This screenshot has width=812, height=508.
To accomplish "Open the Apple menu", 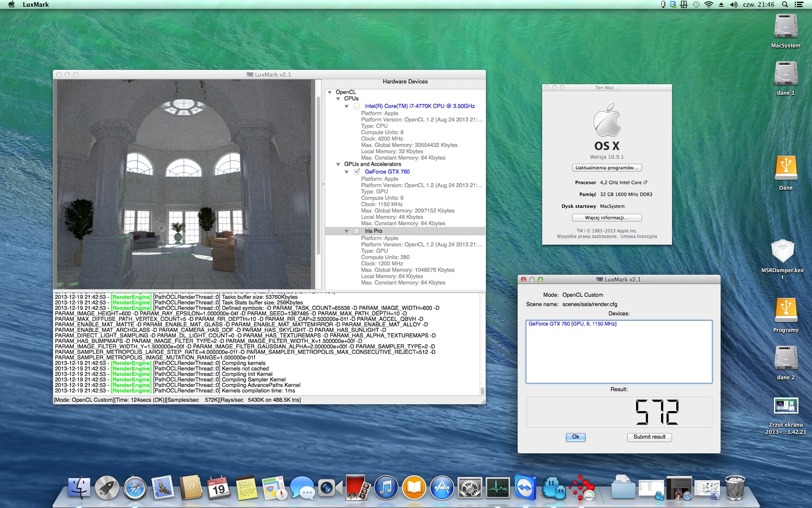I will (x=11, y=5).
